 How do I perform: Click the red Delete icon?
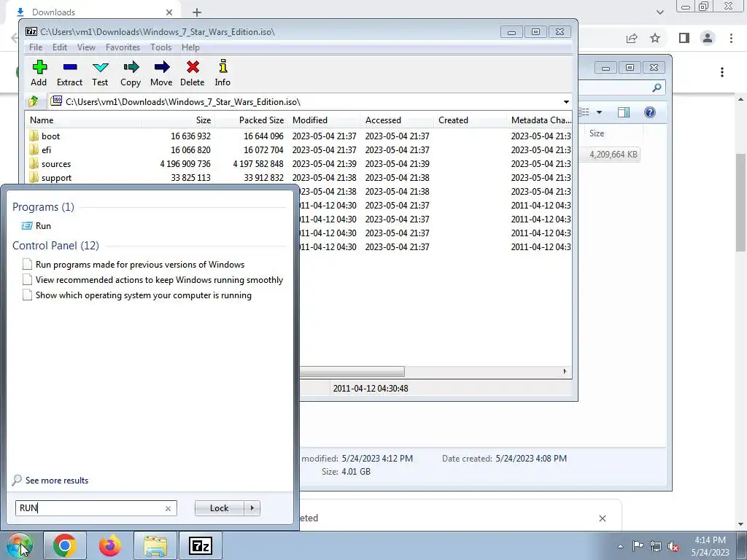click(193, 73)
